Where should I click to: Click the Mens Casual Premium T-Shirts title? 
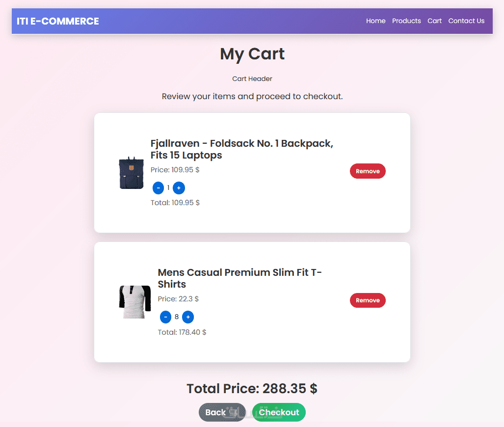[239, 278]
